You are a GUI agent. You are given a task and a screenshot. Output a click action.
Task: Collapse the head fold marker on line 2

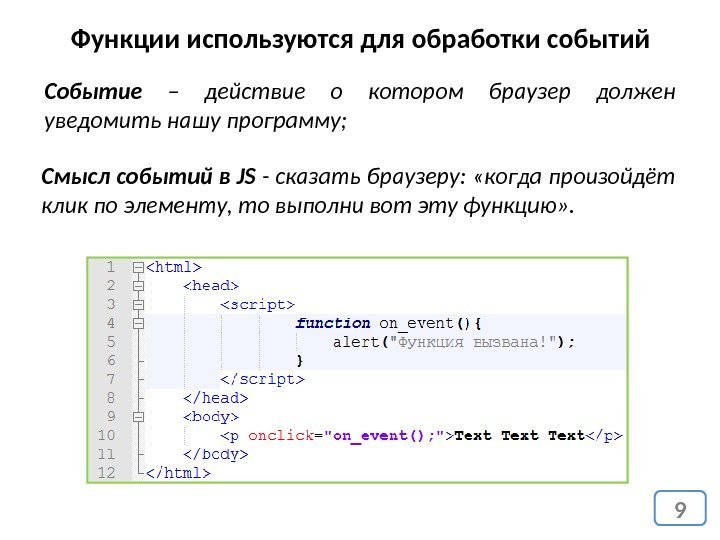pos(138,286)
